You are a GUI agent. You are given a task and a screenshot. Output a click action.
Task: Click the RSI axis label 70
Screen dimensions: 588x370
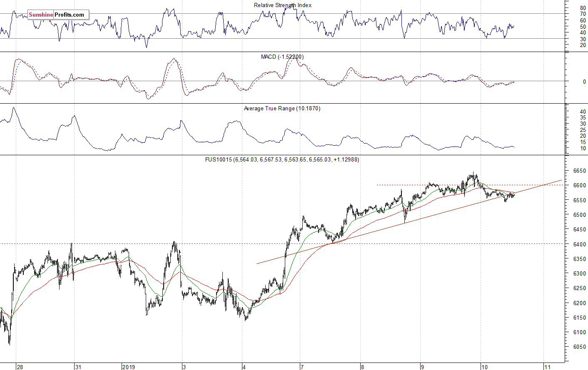pyautogui.click(x=583, y=14)
